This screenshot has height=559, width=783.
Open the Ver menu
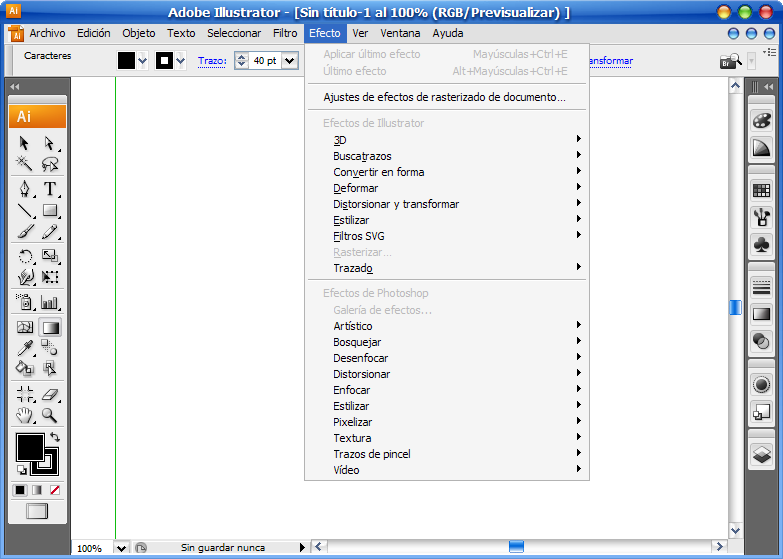(360, 33)
